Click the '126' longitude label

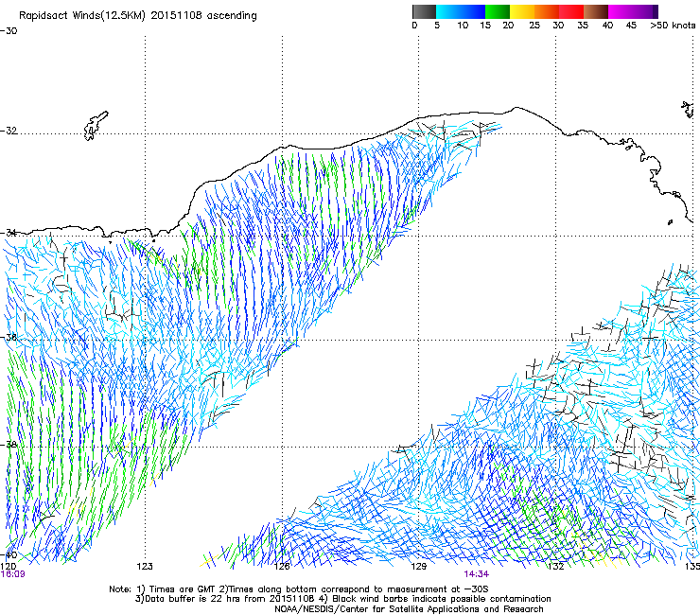click(282, 567)
